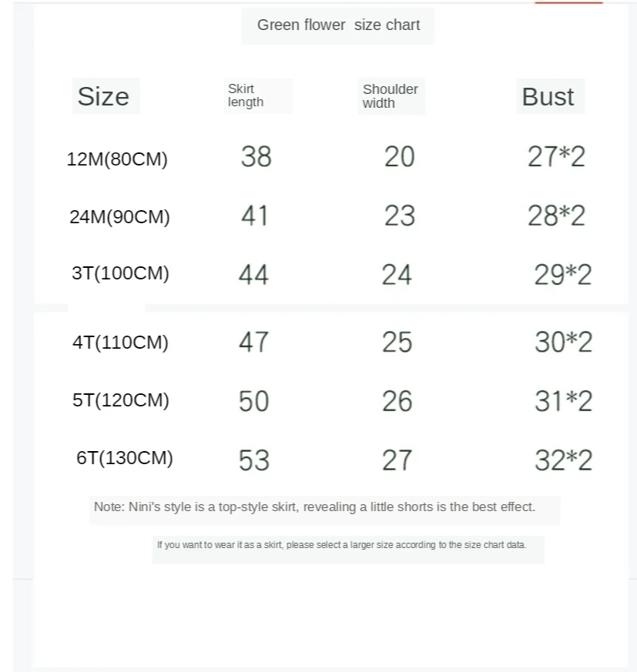637x672 pixels.
Task: Select shoulder width value 26
Action: (397, 402)
